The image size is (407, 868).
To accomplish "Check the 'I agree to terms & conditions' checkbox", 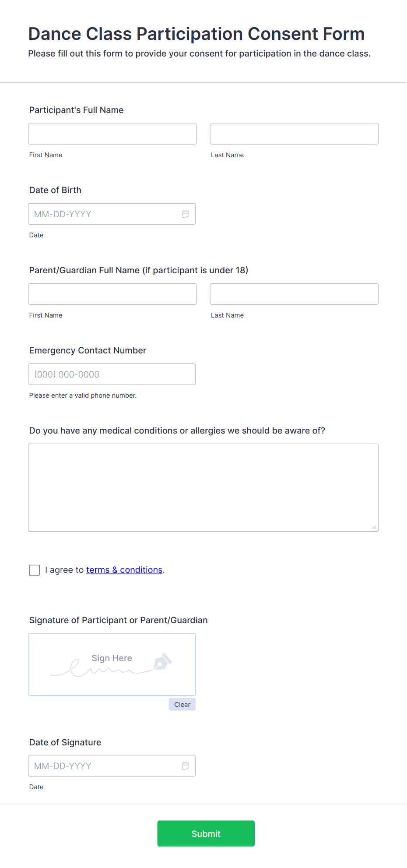I will pyautogui.click(x=34, y=570).
